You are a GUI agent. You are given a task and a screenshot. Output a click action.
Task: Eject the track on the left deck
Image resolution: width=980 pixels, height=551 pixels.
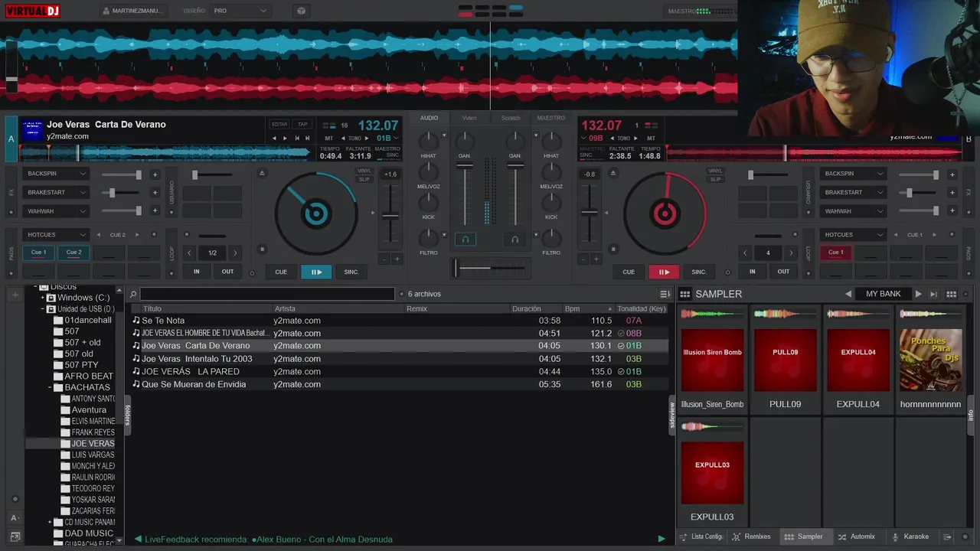[262, 173]
